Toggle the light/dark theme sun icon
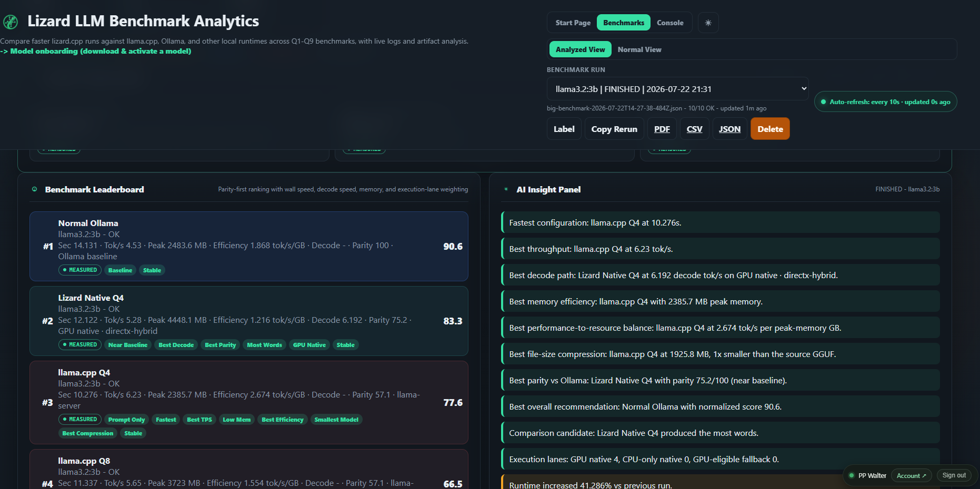The height and width of the screenshot is (489, 980). tap(708, 23)
